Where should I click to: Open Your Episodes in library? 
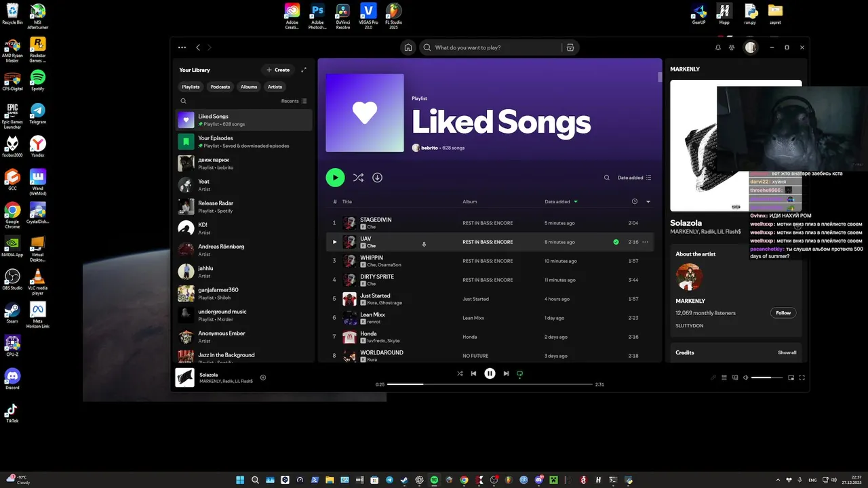click(244, 142)
